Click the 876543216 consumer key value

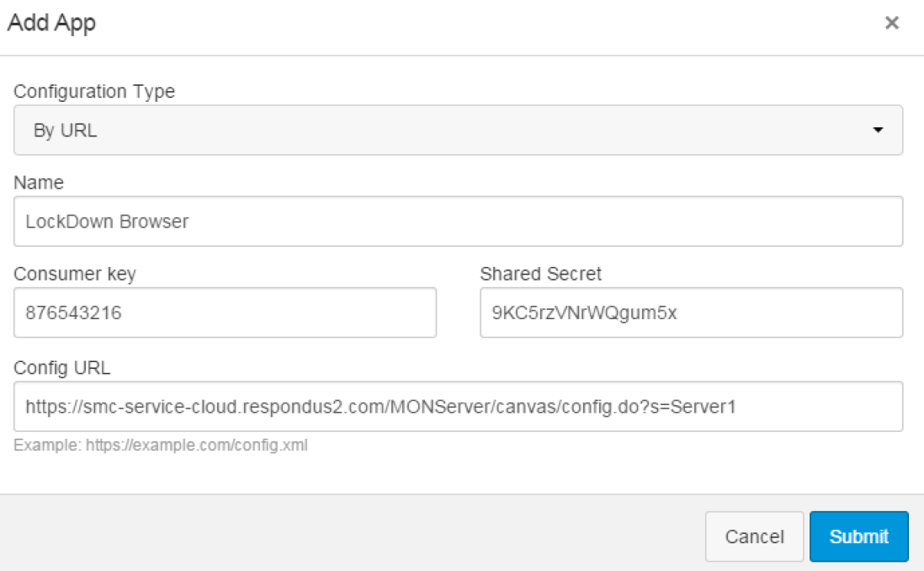click(73, 312)
